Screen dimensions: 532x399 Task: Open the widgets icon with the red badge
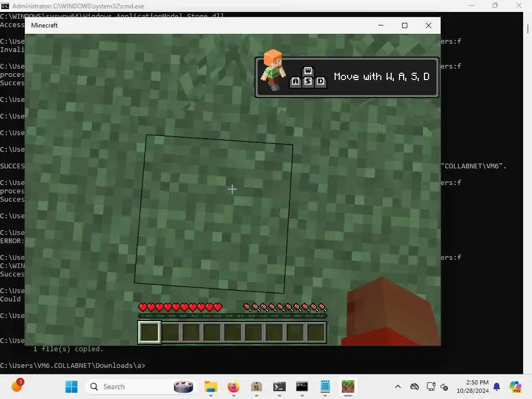pos(17,386)
